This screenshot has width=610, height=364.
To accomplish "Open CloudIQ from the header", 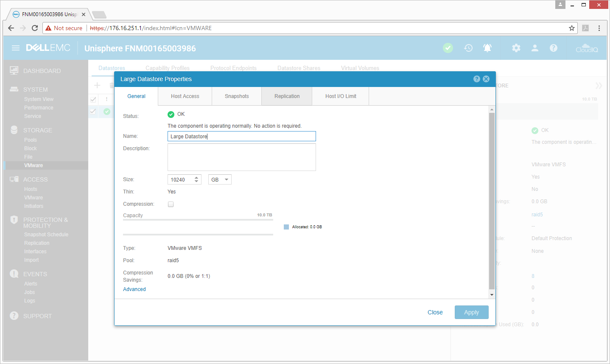I will click(x=587, y=48).
